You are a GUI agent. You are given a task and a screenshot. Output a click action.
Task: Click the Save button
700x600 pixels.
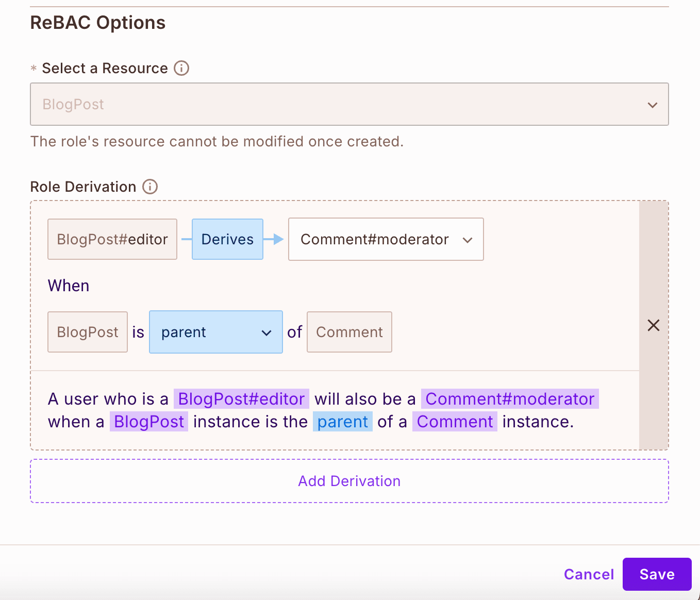tap(657, 574)
